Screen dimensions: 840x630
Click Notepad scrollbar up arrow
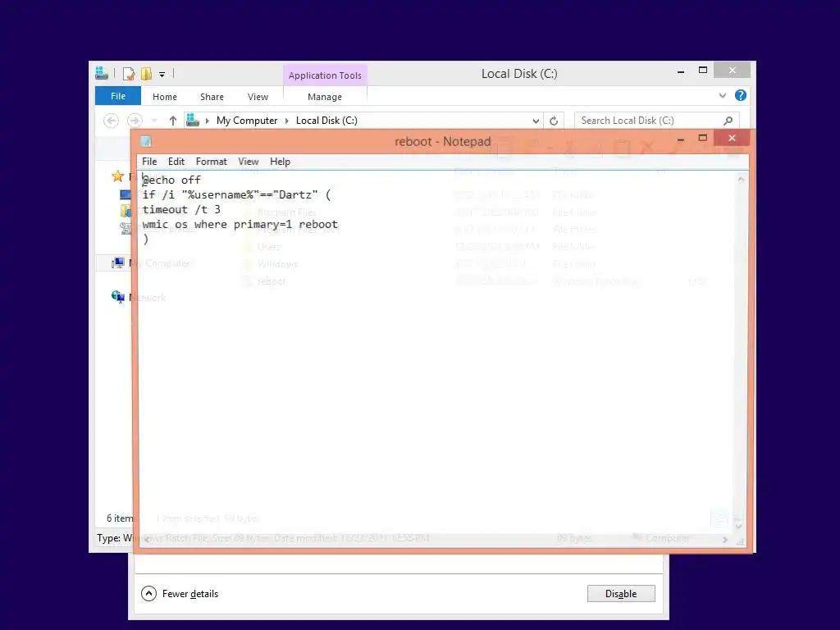tap(741, 180)
